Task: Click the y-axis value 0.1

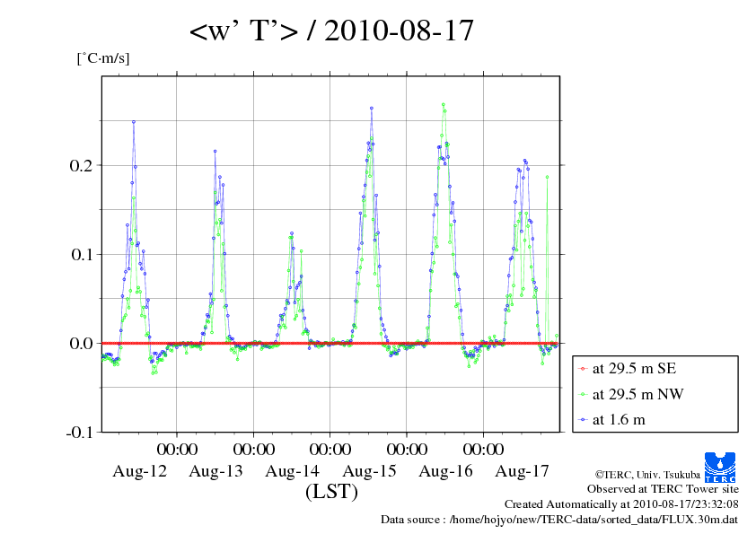Action: [81, 254]
